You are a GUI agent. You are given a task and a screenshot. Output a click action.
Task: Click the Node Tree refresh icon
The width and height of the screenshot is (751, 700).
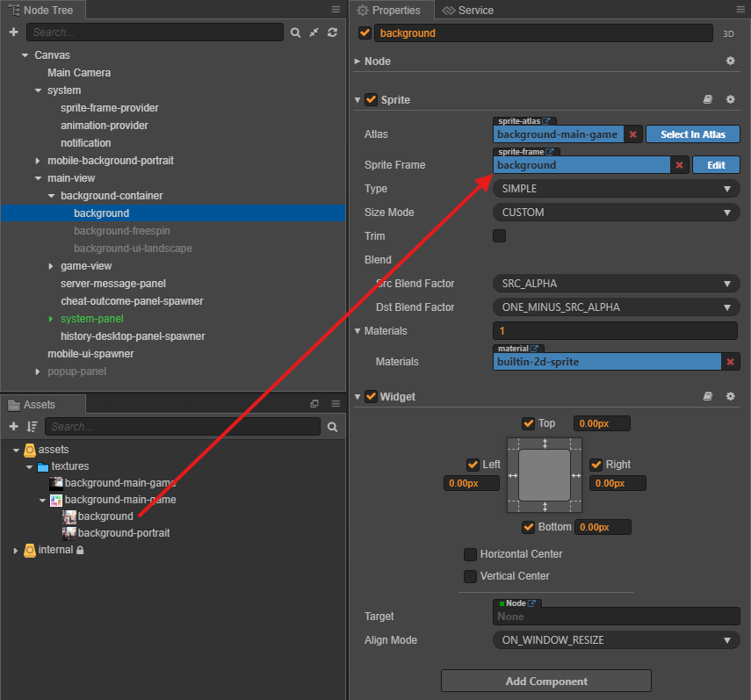[x=332, y=32]
